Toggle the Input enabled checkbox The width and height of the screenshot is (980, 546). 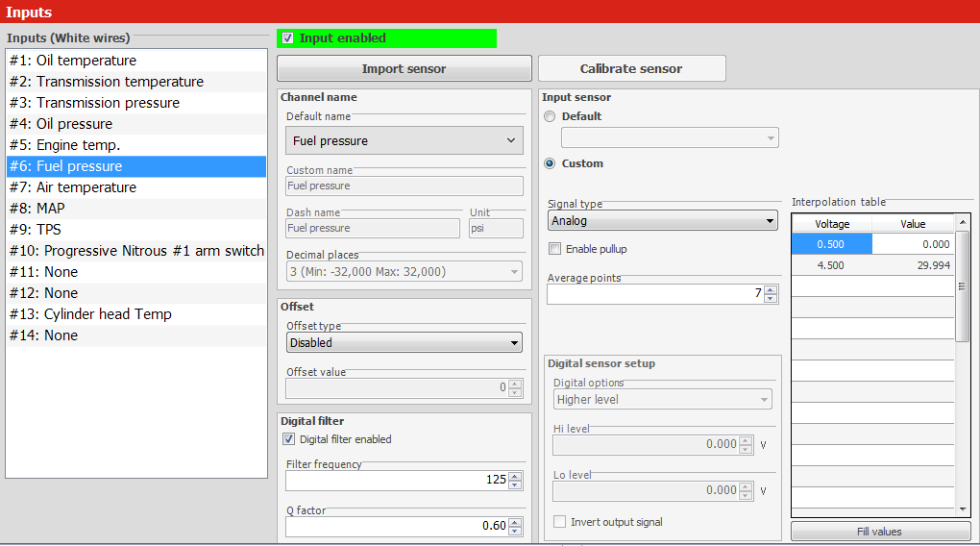pos(288,38)
